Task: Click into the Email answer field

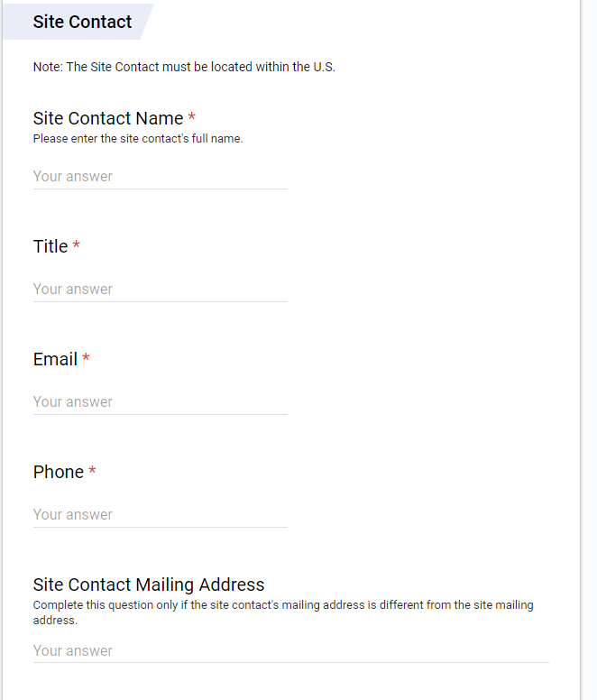Action: coord(160,402)
